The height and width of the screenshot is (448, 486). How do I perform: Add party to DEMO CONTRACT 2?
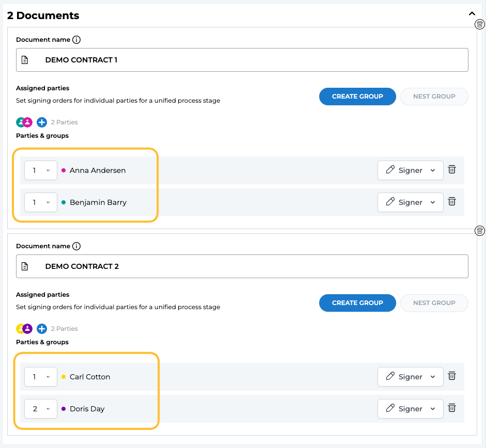(x=42, y=329)
